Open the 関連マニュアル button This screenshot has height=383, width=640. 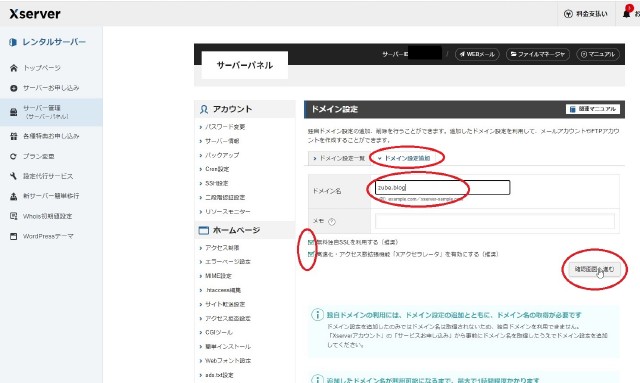[x=593, y=109]
